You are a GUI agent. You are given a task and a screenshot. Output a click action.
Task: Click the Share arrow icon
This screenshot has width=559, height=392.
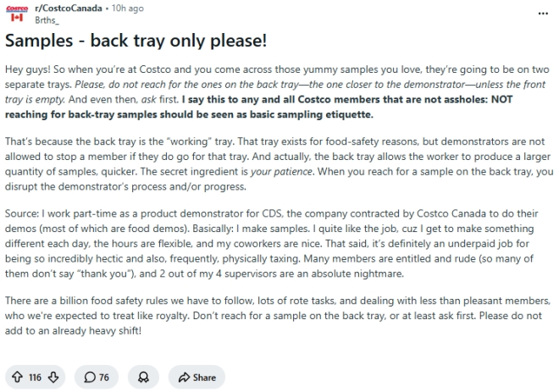[184, 378]
